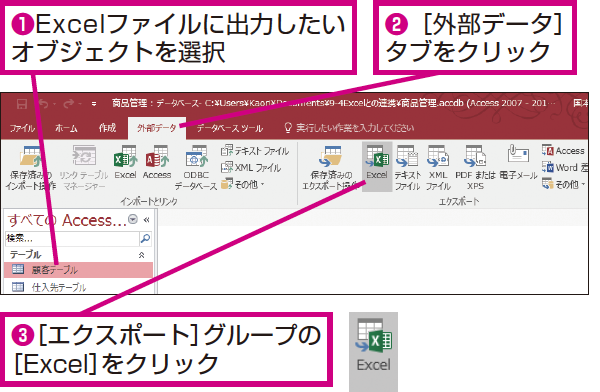Collapse the navigation pane with «
The image size is (600, 392).
point(146,220)
